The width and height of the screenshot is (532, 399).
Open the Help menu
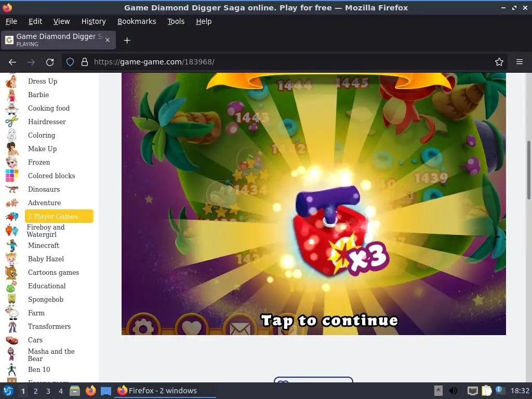(x=204, y=21)
